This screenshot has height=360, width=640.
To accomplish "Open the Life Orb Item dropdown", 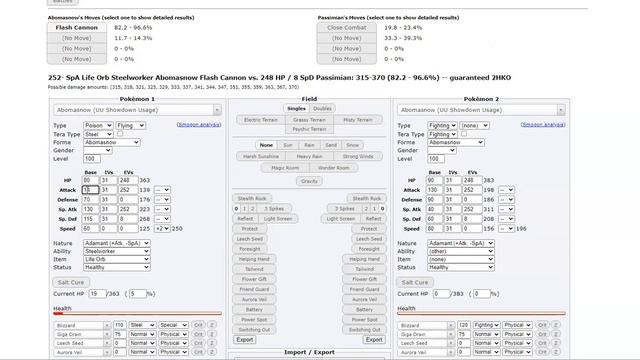I will (117, 259).
